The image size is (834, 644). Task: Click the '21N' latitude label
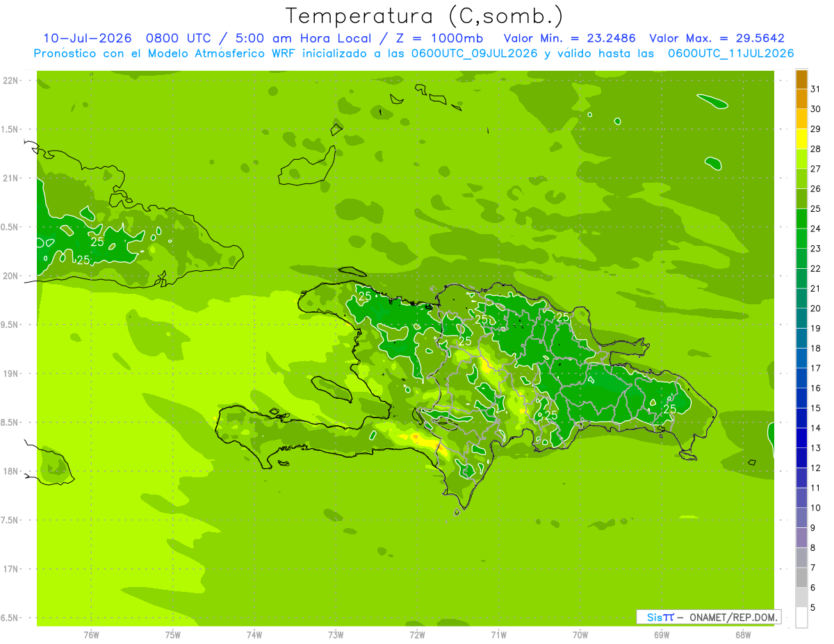[11, 178]
